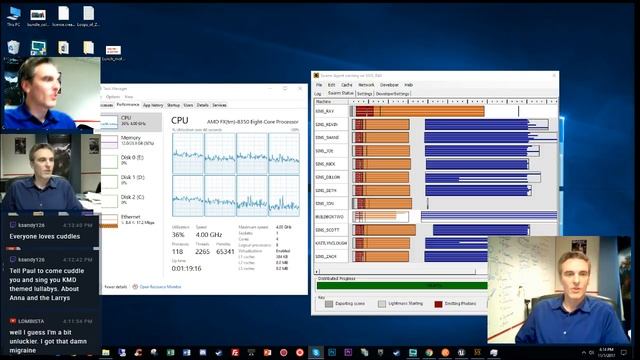The height and width of the screenshot is (360, 640).
Task: Select Disk 1 (D:) in sidebar
Action: point(131,180)
